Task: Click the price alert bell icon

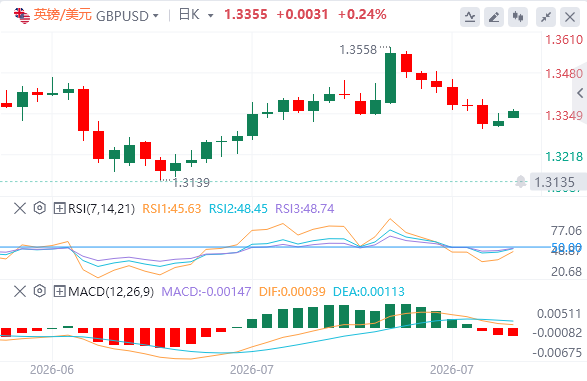Action: click(520, 182)
